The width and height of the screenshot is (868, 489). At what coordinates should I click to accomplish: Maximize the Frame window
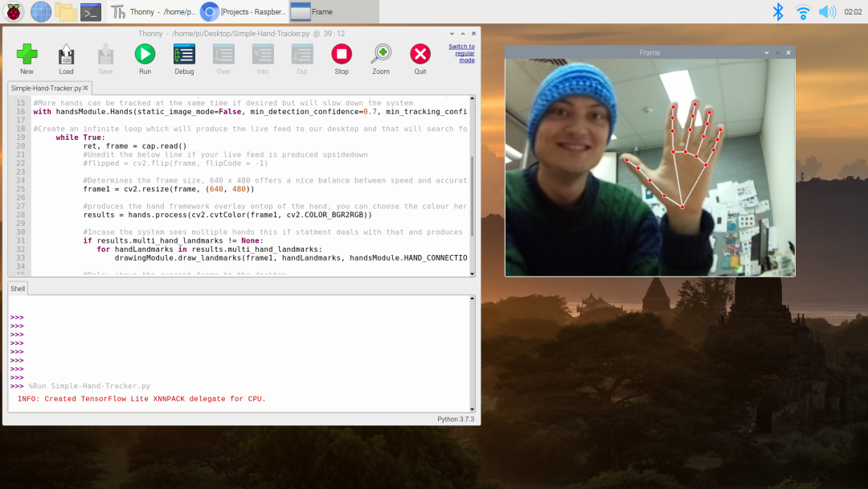778,52
